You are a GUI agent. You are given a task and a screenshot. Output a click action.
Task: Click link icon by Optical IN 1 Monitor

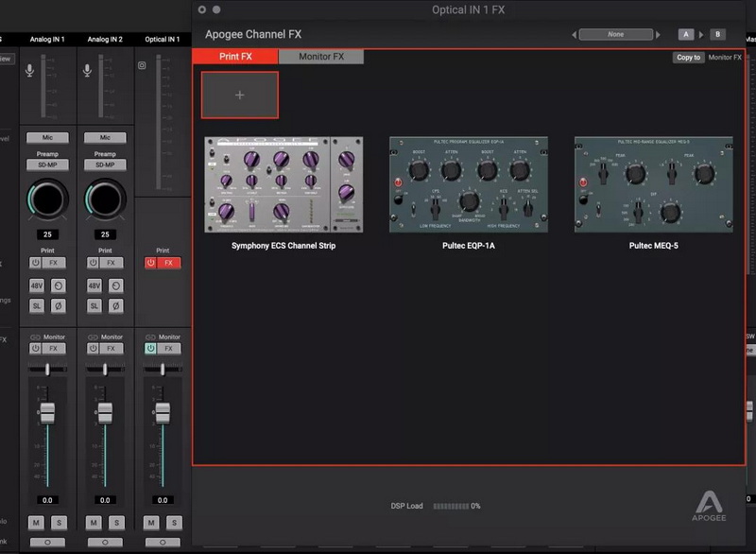(x=150, y=337)
